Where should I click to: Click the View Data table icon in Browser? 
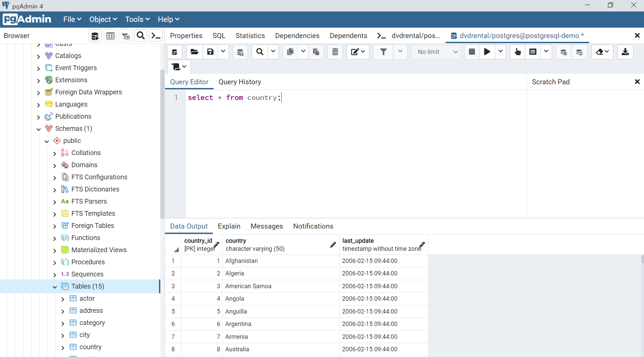110,36
